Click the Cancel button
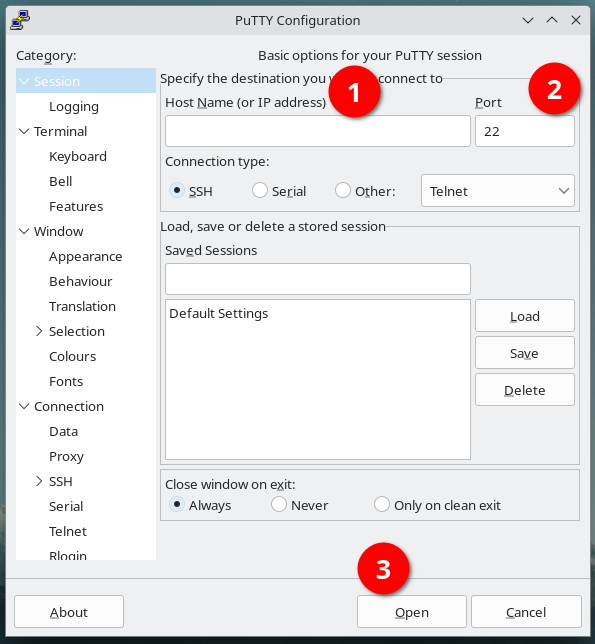Image resolution: width=595 pixels, height=644 pixels. click(x=526, y=612)
